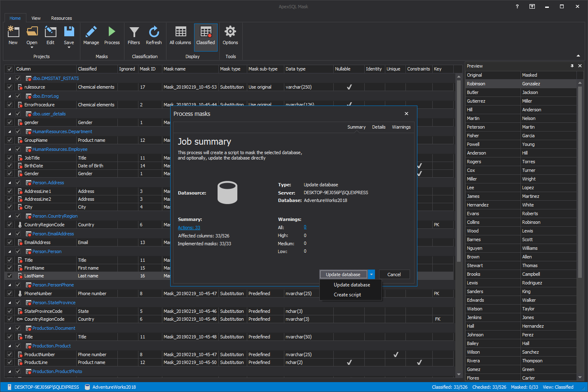
Task: Pin the Preview panel
Action: [572, 66]
